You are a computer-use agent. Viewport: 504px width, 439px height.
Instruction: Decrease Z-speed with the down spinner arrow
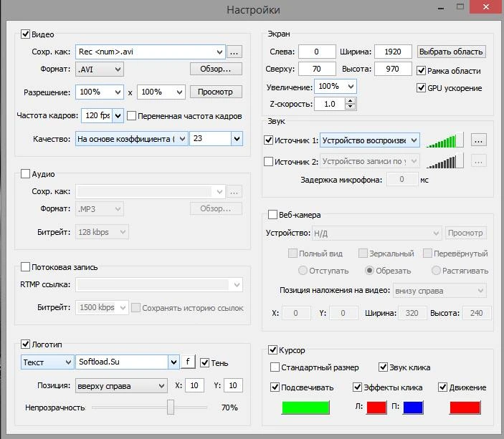[x=351, y=107]
